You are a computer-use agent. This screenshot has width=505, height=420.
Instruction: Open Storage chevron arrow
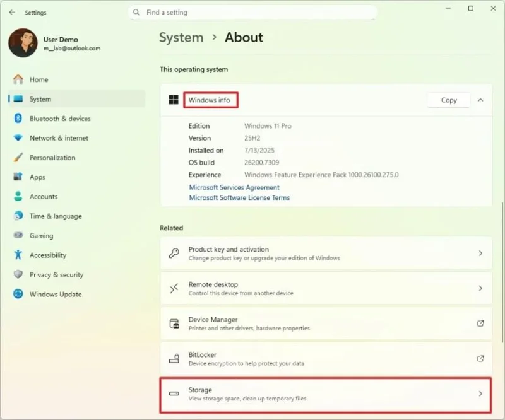point(480,394)
